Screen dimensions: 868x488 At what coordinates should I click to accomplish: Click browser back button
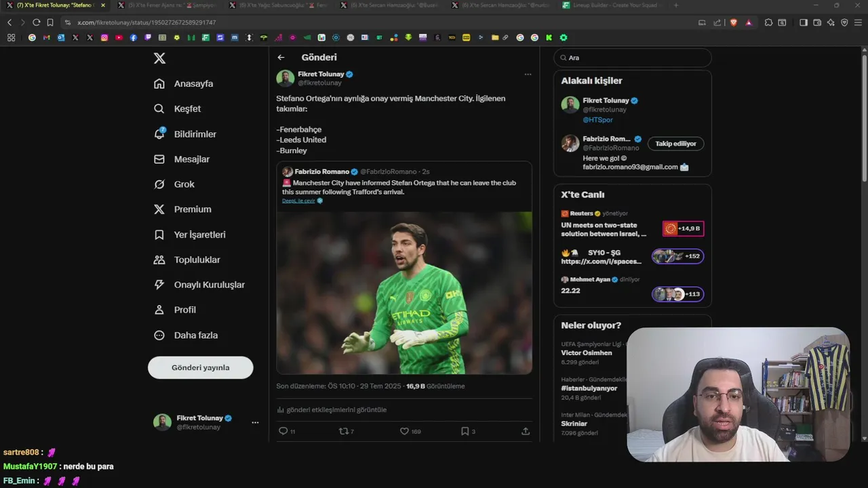9,22
